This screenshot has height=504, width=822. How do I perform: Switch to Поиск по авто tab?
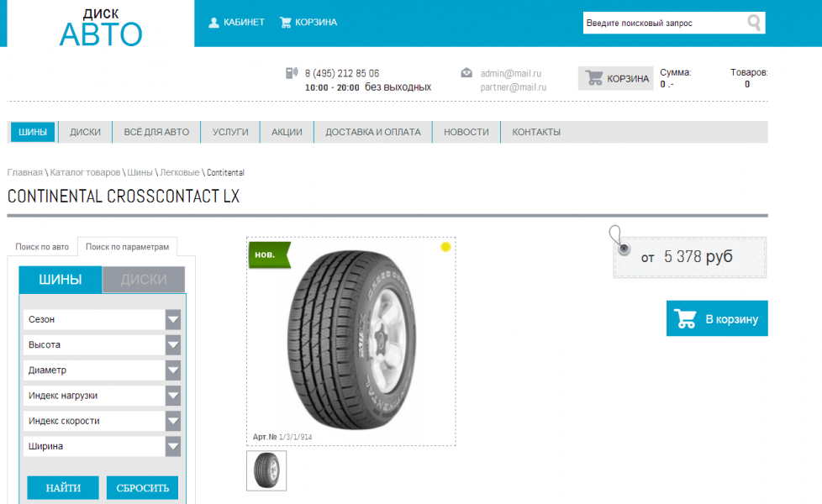point(42,247)
